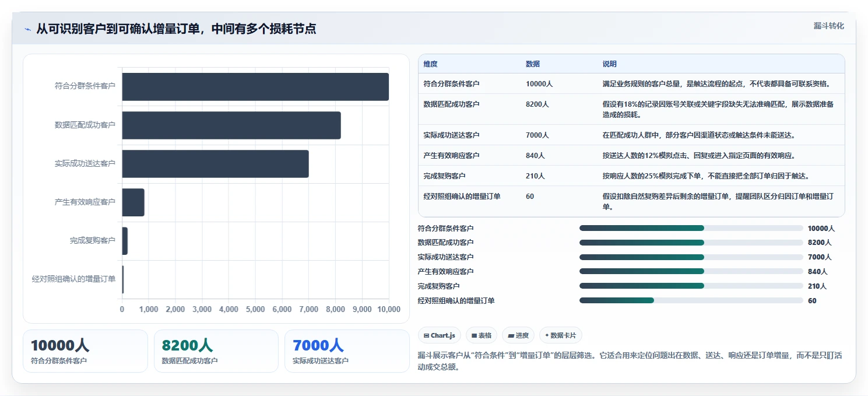
Task: Click the 840人 value beside the progress bar
Action: pyautogui.click(x=818, y=272)
